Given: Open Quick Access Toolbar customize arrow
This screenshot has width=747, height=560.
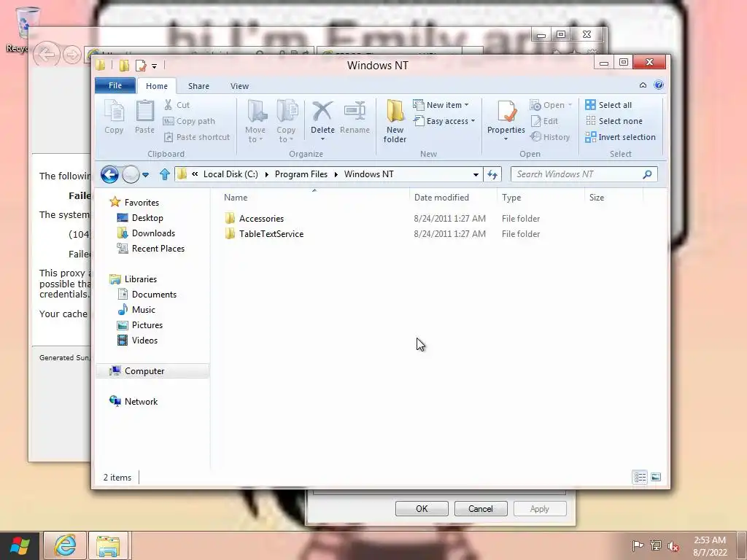Looking at the screenshot, I should pos(154,66).
